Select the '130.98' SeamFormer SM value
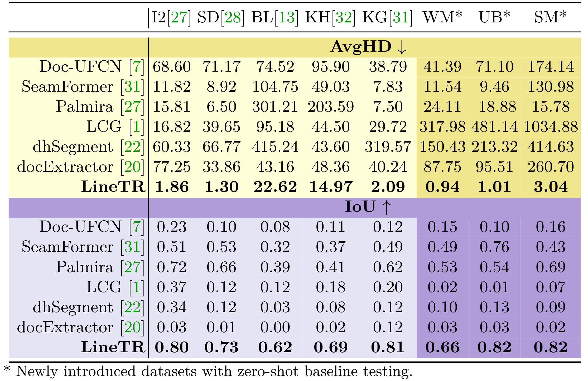The image size is (588, 381). coord(551,87)
